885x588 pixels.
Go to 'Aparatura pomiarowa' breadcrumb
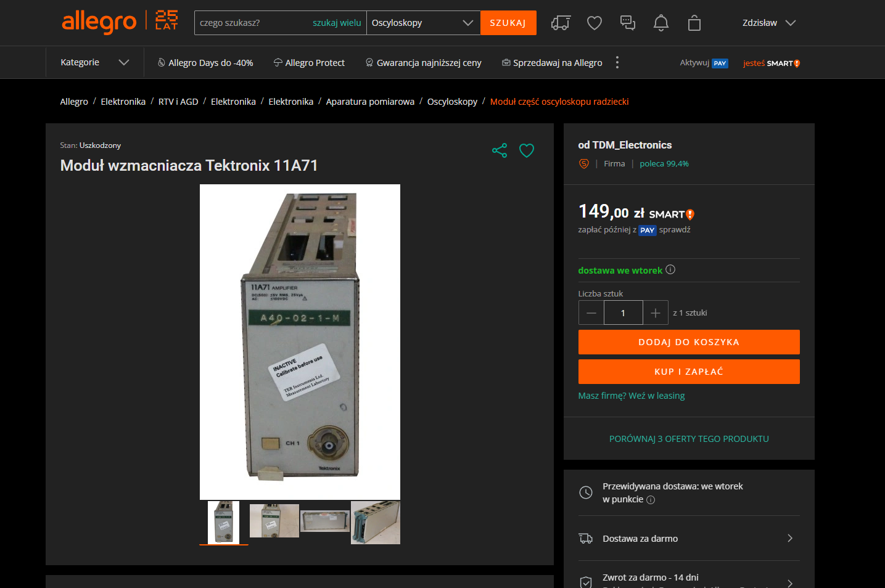click(370, 102)
